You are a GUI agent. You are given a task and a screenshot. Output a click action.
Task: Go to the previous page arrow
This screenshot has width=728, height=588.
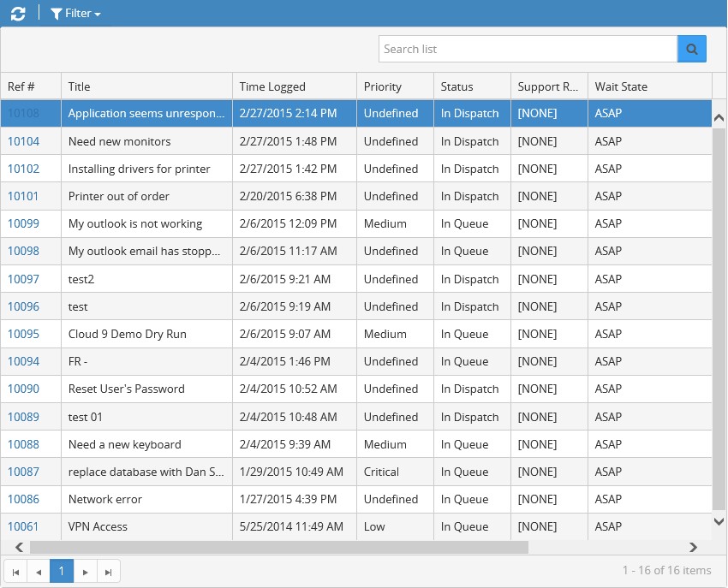39,571
